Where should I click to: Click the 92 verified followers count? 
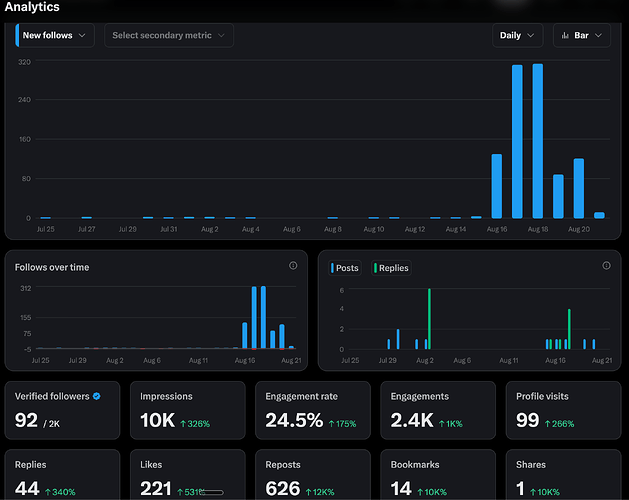(26, 421)
